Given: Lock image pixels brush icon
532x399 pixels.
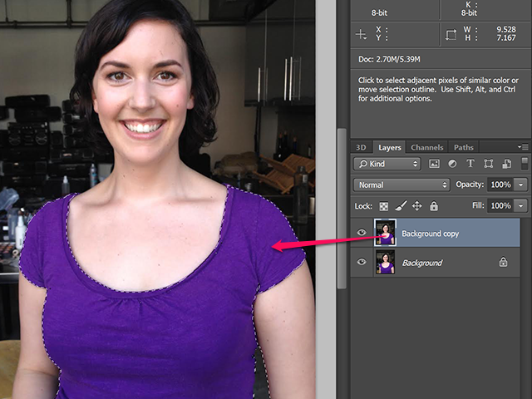Looking at the screenshot, I should click(x=401, y=205).
